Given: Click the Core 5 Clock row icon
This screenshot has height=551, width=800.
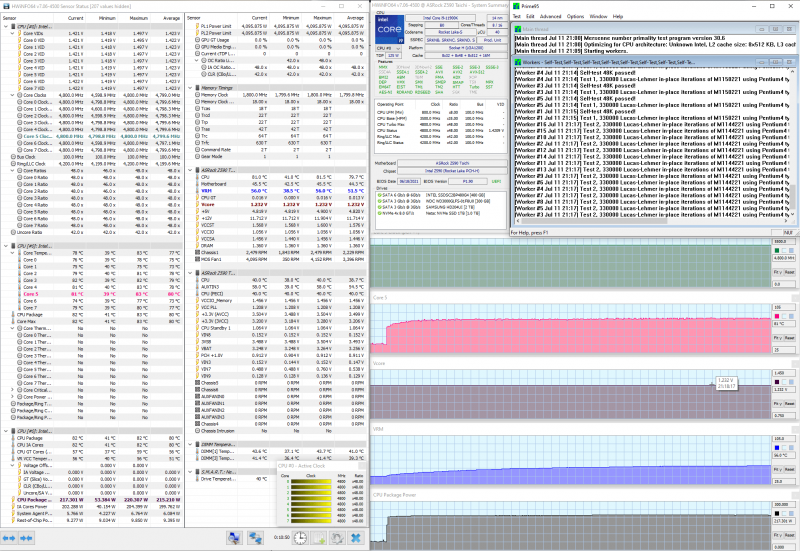Looking at the screenshot, I should (20, 136).
